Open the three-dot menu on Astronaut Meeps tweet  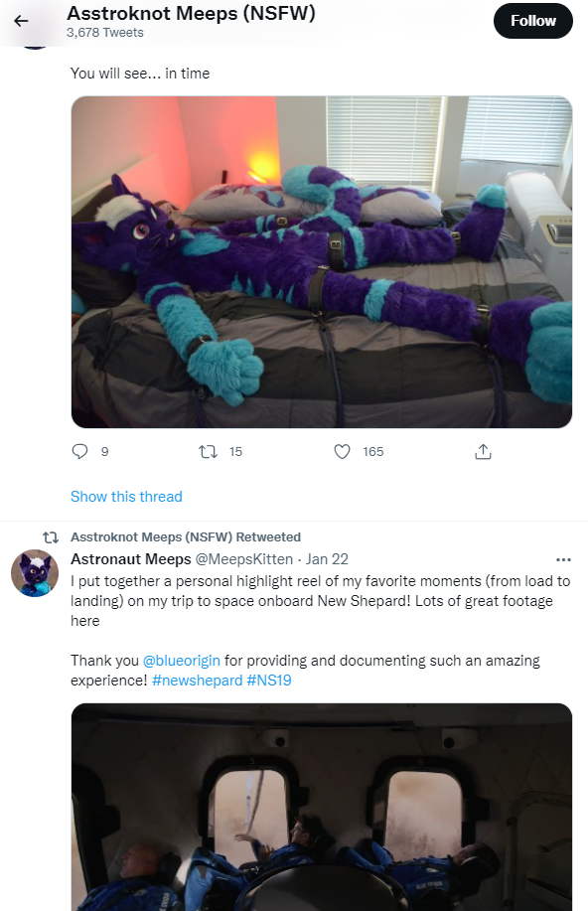coord(563,559)
